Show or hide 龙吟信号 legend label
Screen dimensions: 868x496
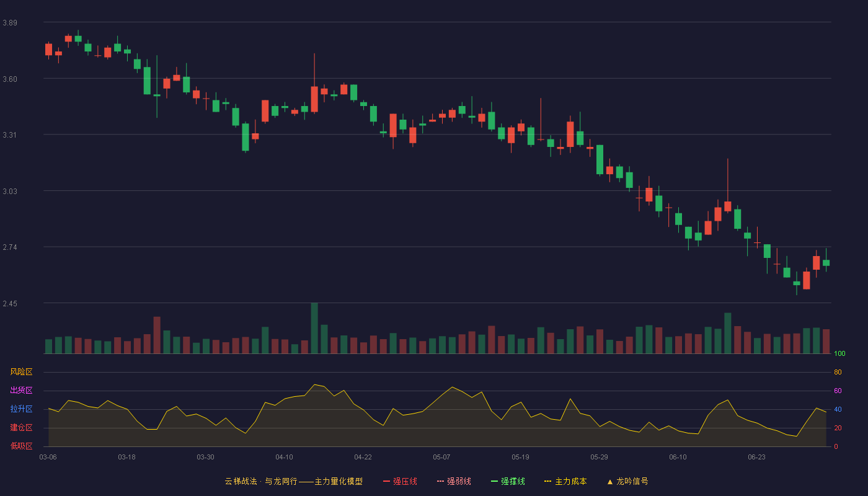tap(632, 481)
